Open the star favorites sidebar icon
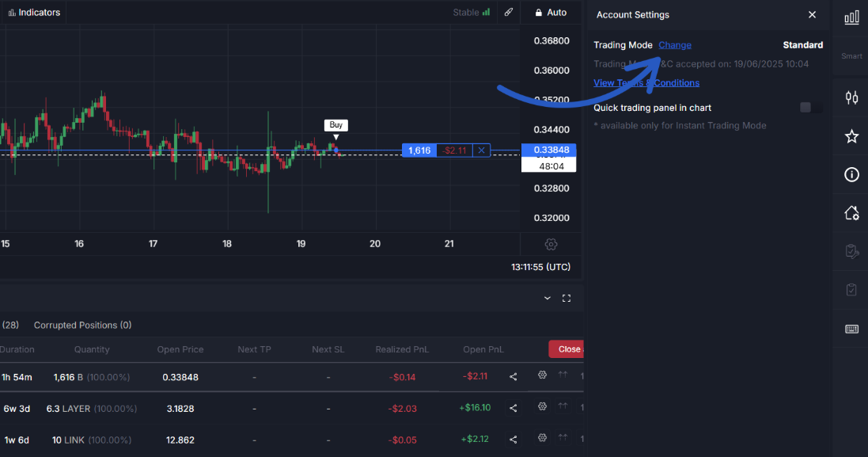This screenshot has width=868, height=457. tap(851, 136)
